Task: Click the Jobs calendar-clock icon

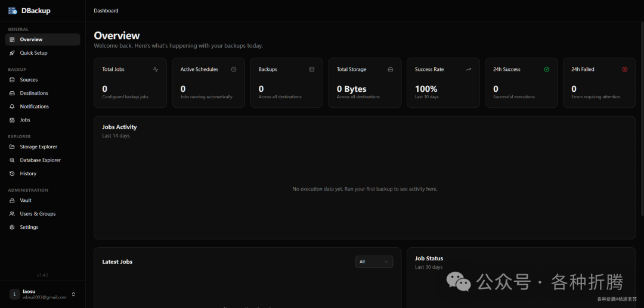Action: click(12, 120)
